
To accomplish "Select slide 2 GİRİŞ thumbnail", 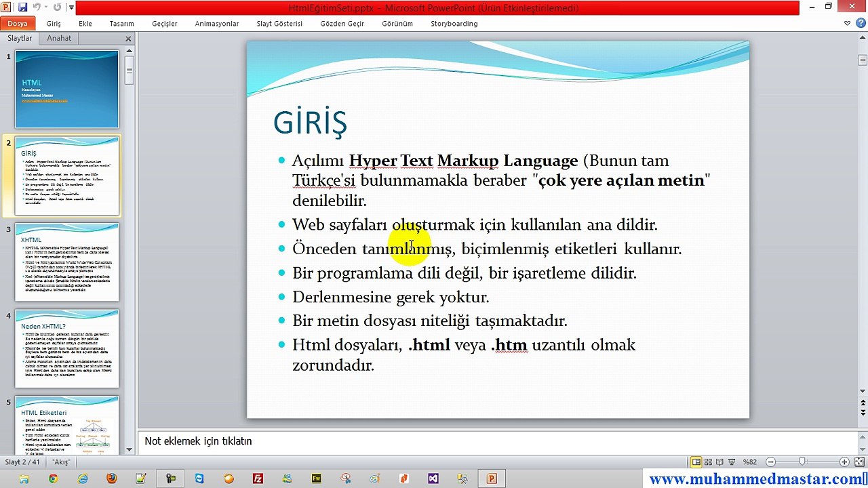I will 67,176.
